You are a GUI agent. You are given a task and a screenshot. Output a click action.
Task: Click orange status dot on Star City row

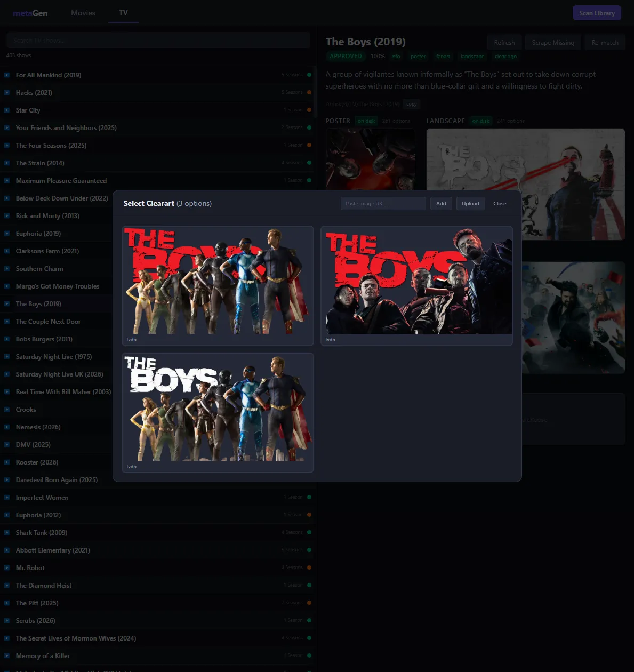[309, 110]
